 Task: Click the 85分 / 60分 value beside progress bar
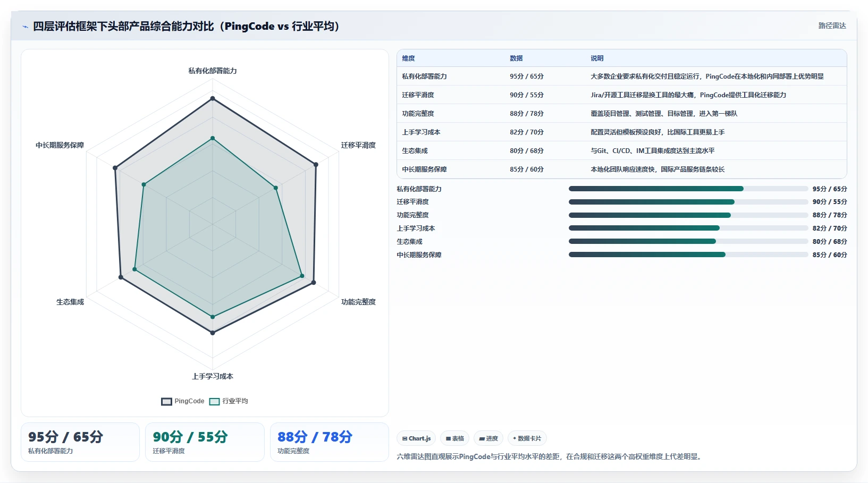830,255
